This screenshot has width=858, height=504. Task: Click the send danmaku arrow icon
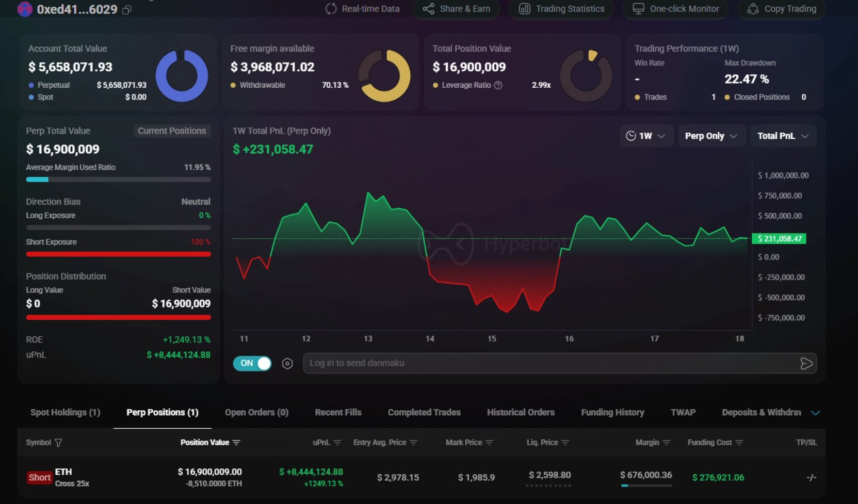click(806, 364)
